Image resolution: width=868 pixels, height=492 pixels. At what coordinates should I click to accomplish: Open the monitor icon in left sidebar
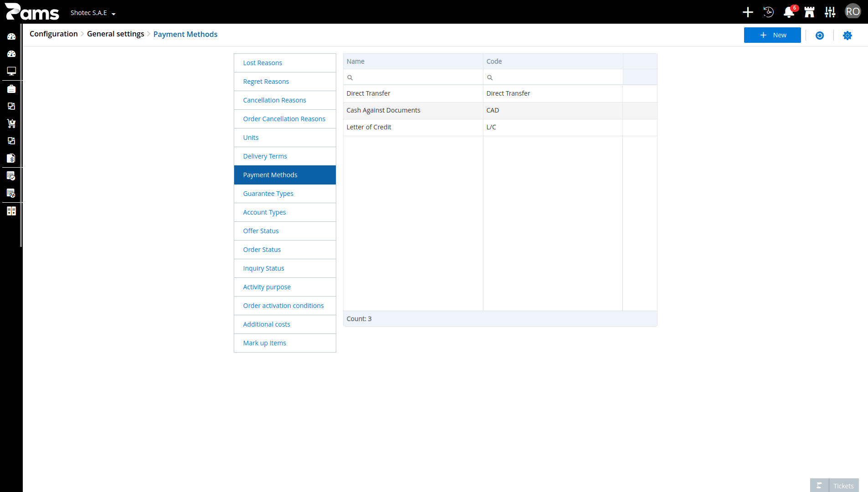[x=11, y=71]
